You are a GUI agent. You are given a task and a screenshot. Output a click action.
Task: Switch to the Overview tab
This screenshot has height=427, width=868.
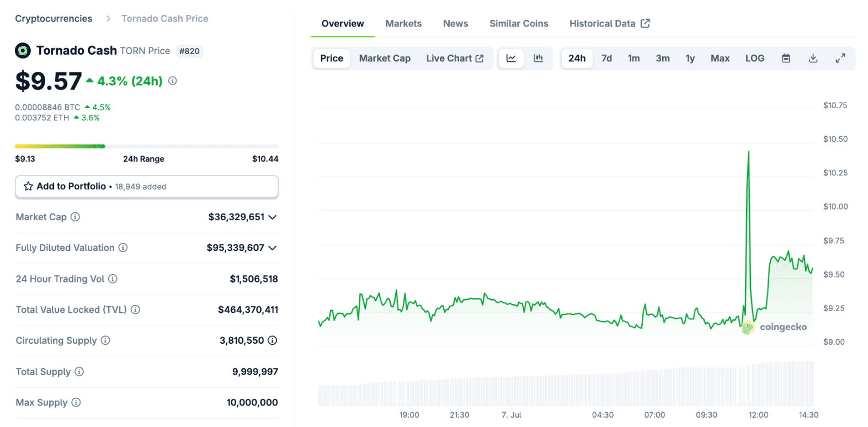343,24
